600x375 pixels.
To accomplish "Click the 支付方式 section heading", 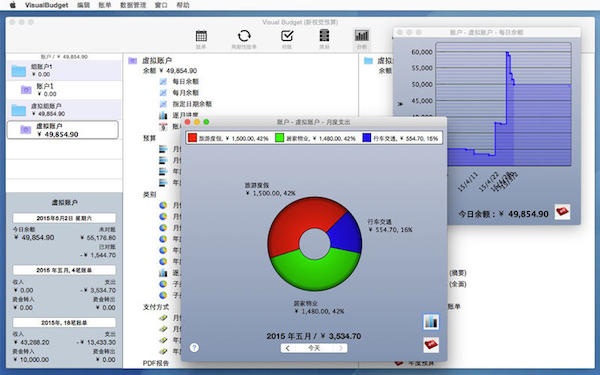I will coord(156,307).
